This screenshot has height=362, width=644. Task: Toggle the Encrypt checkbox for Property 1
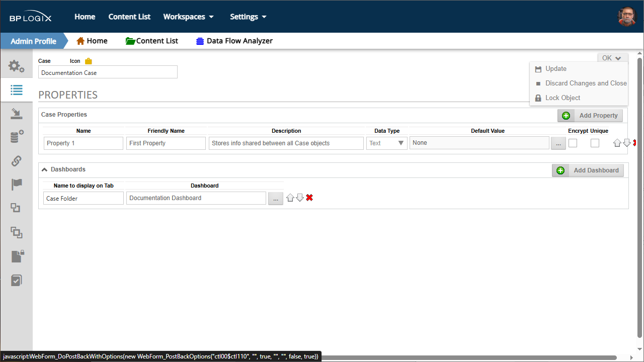(573, 143)
